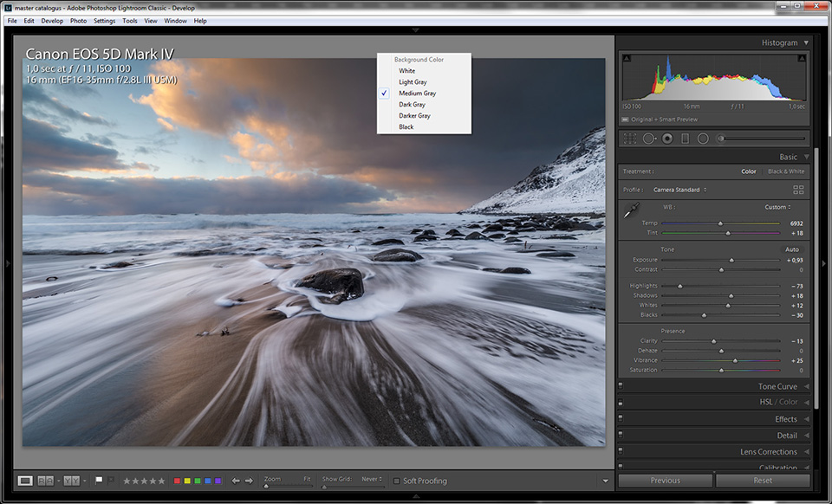Screen dimensions: 832x504
Task: Toggle shadow clipping indicator in histogram
Action: pos(627,58)
